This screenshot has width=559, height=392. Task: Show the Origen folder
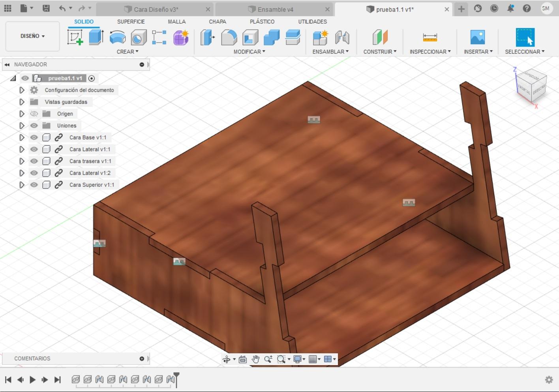(34, 114)
